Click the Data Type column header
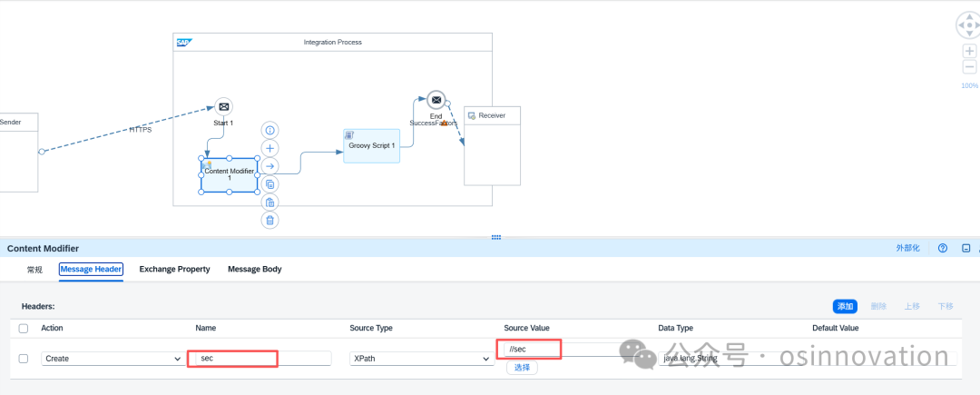 coord(676,328)
